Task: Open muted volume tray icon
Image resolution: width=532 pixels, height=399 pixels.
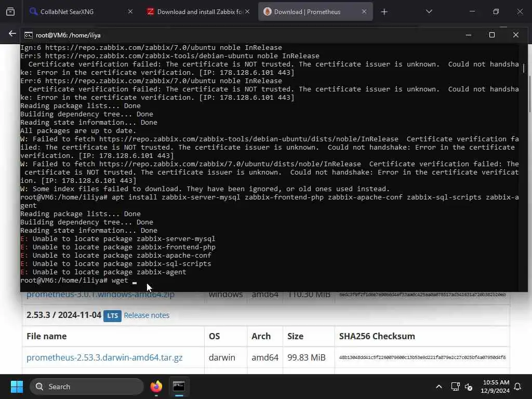Action: [469, 387]
